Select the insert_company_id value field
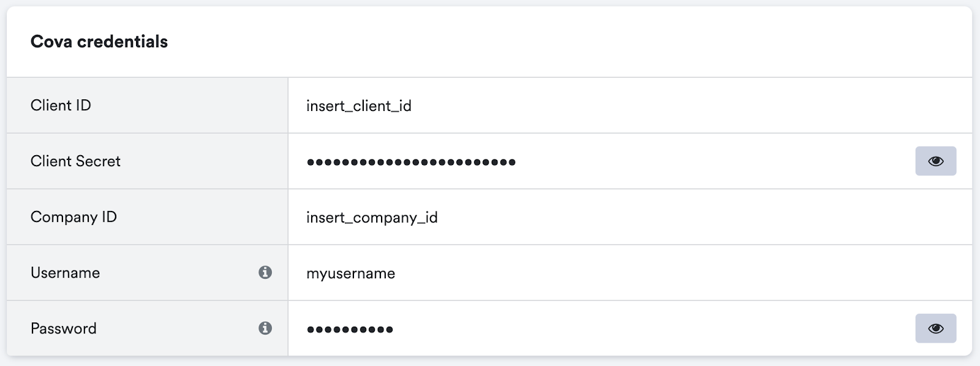This screenshot has width=980, height=366. coord(372,216)
